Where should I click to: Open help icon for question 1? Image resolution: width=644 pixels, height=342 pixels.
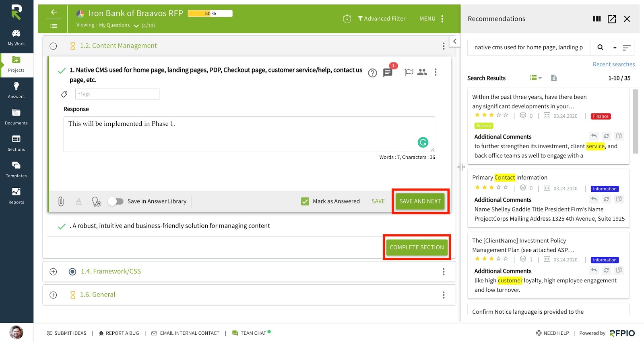tap(373, 73)
